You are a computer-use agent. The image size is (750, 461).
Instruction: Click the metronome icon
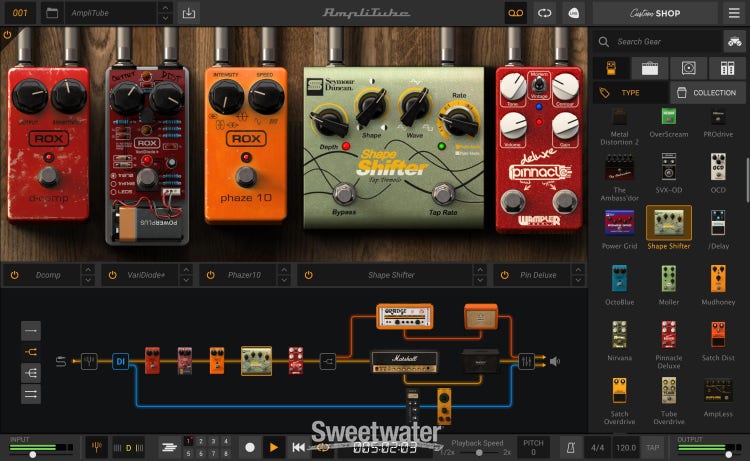pos(569,447)
